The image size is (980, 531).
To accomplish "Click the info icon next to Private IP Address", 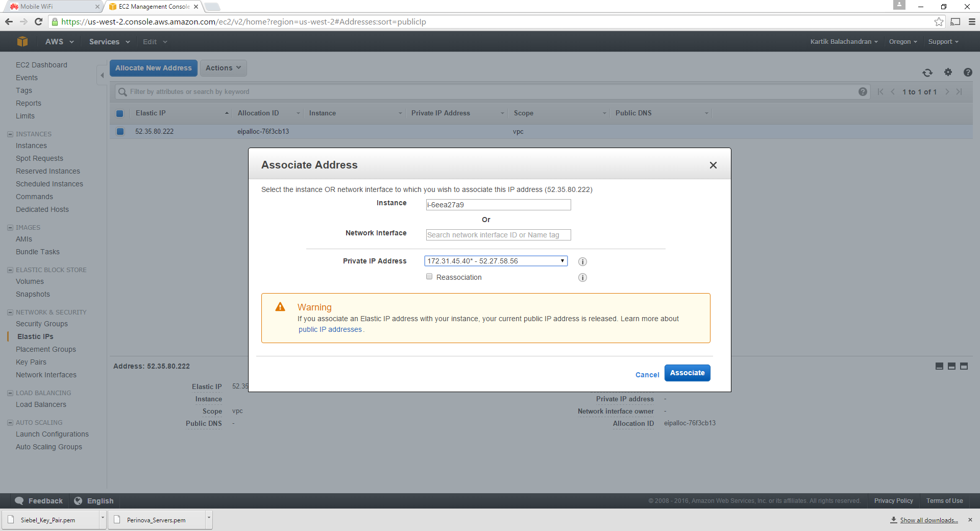I will tap(582, 261).
